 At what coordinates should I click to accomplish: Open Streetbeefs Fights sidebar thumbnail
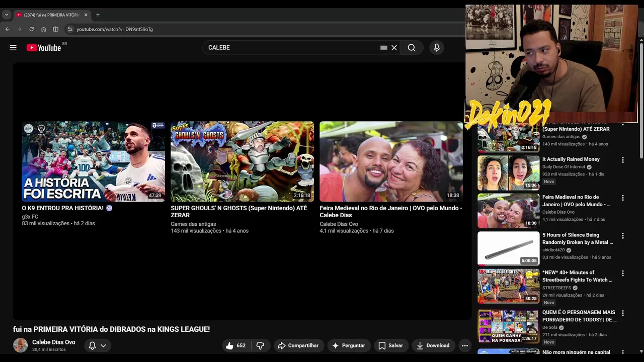pyautogui.click(x=508, y=286)
